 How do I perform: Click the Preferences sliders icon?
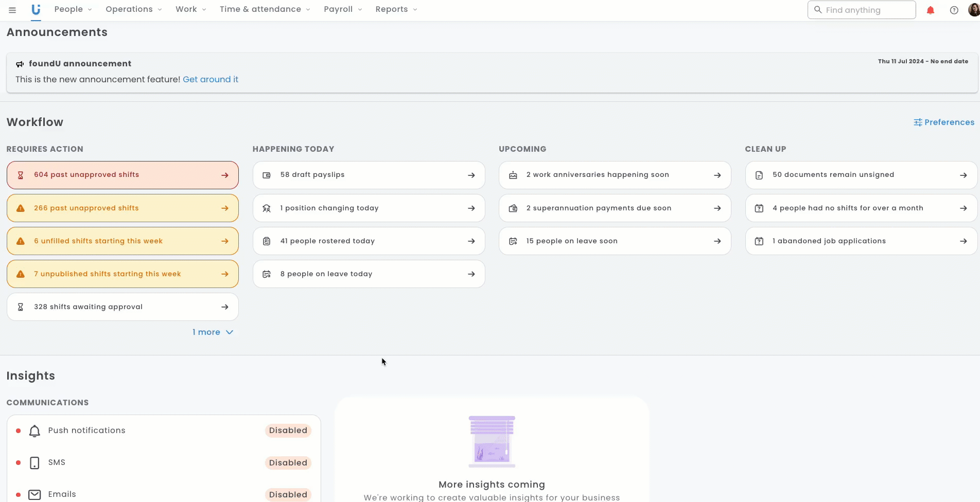tap(918, 122)
